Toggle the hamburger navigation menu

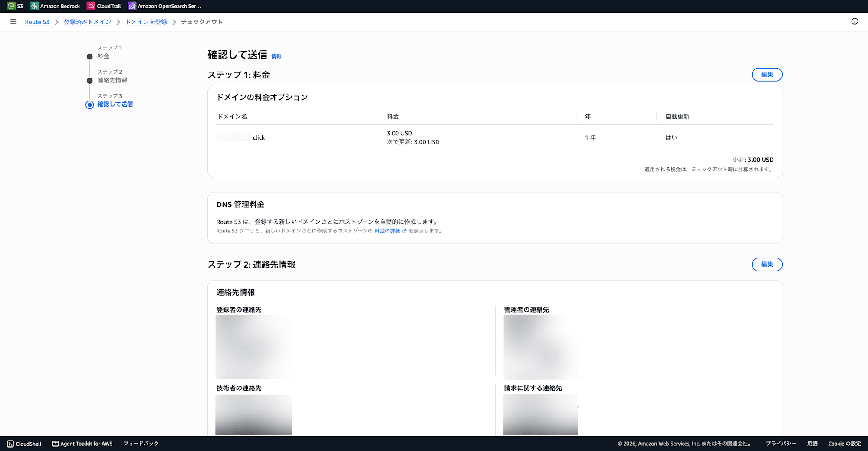13,21
